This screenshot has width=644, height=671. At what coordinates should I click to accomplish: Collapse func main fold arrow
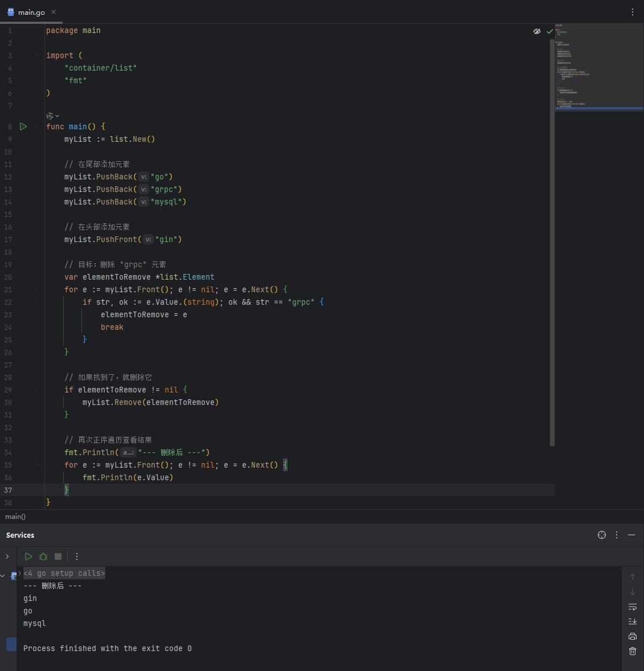38,126
